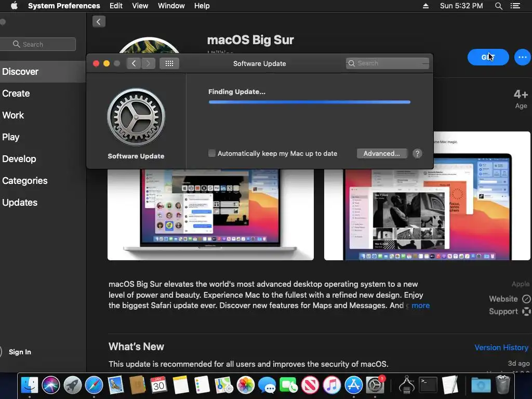Open Launchpad rocket icon in Dock
The height and width of the screenshot is (399, 532).
[x=73, y=385]
